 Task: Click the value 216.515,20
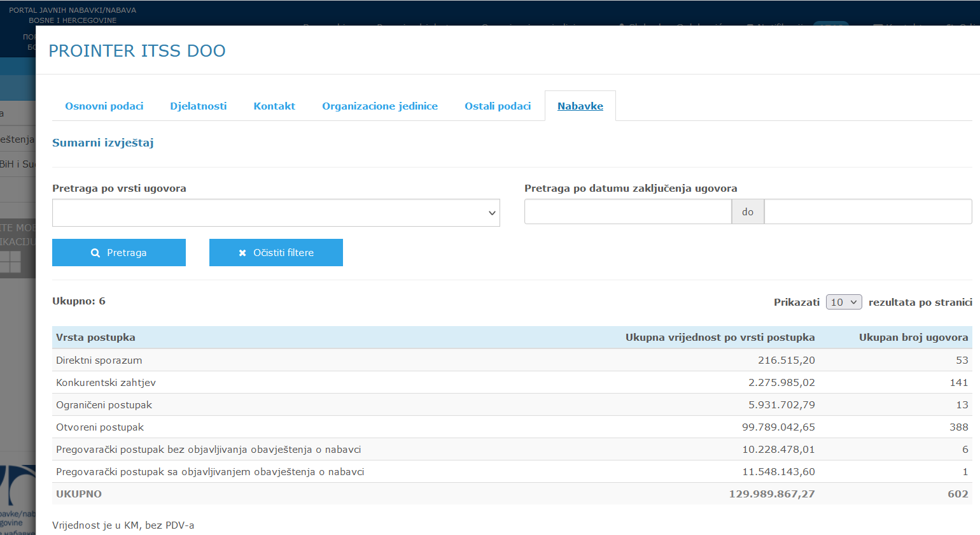coord(787,360)
